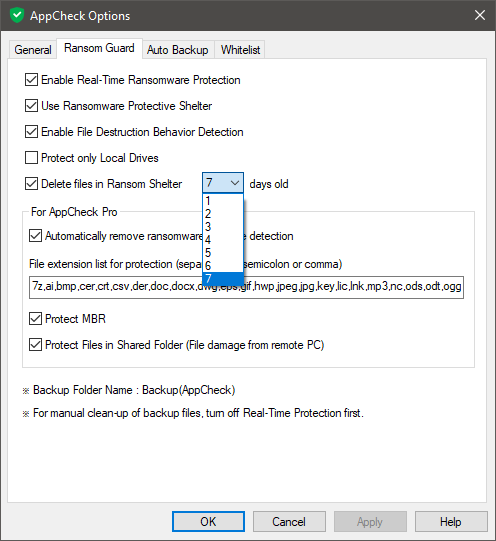Screen dimensions: 496x541
Task: Click the file extension list field
Action: coord(246,287)
